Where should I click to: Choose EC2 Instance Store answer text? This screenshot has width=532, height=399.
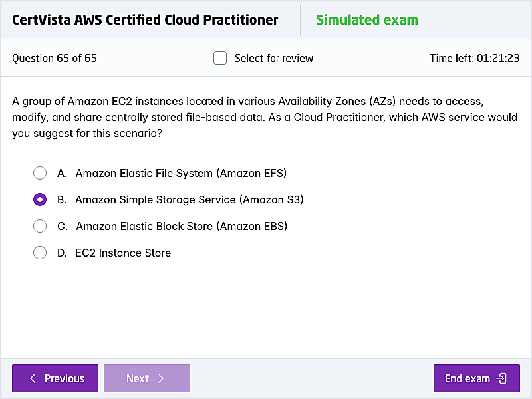pyautogui.click(x=123, y=253)
